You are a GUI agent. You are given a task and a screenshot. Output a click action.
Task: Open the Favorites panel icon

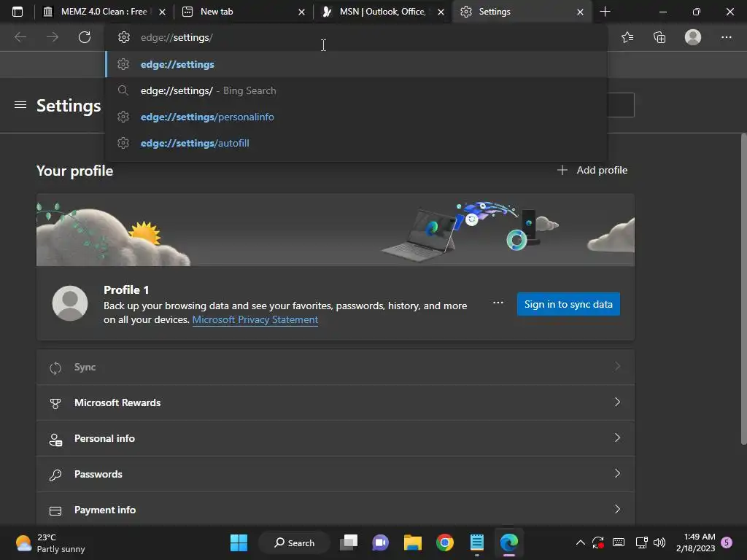pos(627,37)
